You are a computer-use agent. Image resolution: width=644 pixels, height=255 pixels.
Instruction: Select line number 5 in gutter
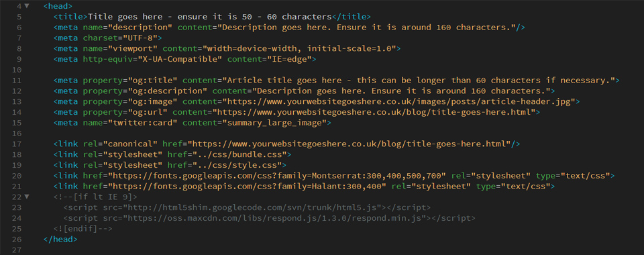click(19, 17)
